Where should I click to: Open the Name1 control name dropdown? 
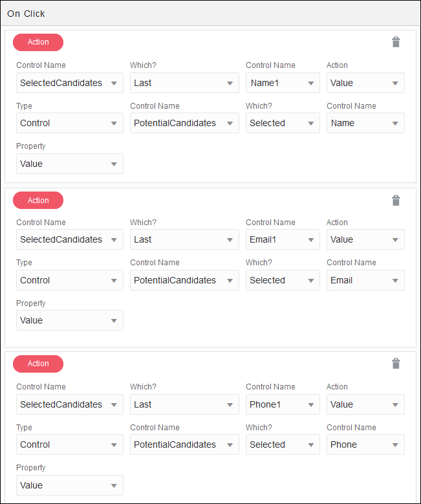[x=283, y=83]
